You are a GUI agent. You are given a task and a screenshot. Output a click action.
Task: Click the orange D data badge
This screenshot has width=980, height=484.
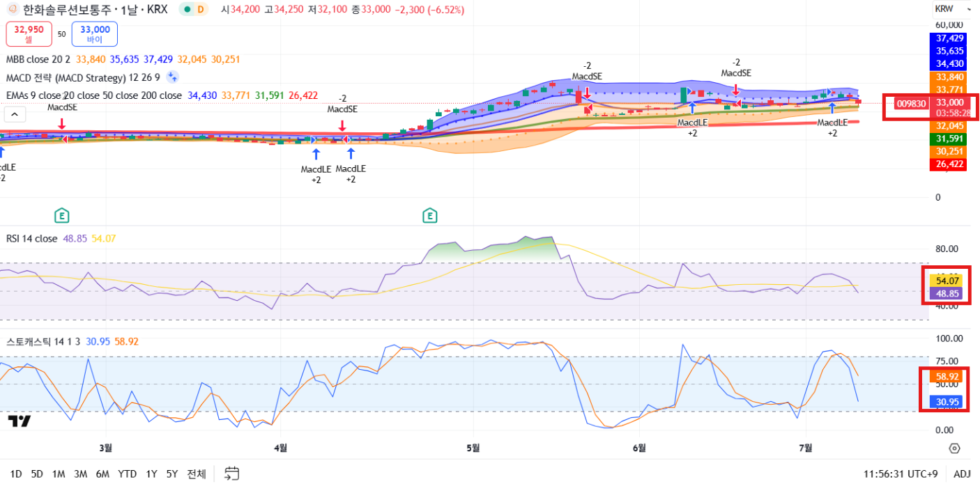(x=201, y=10)
